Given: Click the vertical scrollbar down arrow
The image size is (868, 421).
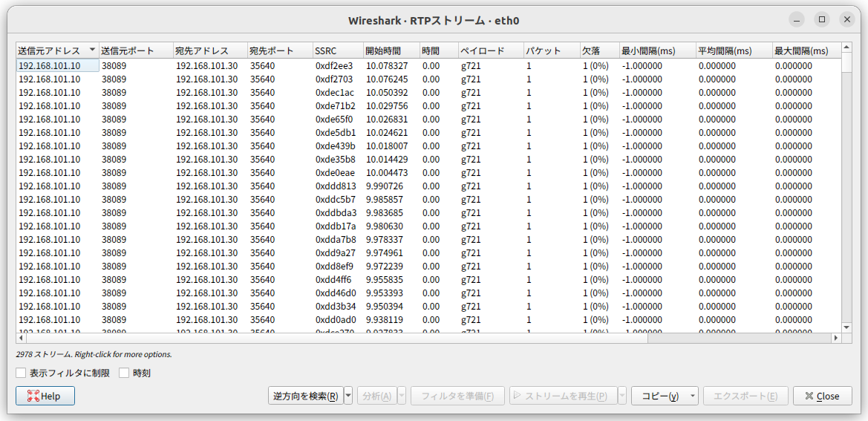Looking at the screenshot, I should pos(846,327).
